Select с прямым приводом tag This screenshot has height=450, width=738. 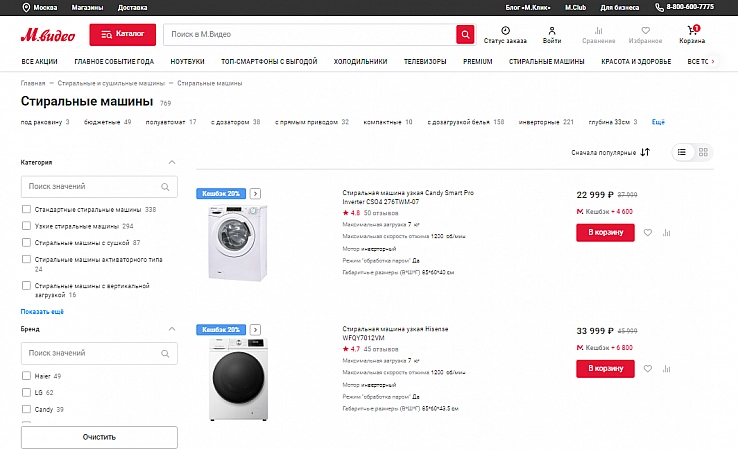pyautogui.click(x=312, y=122)
